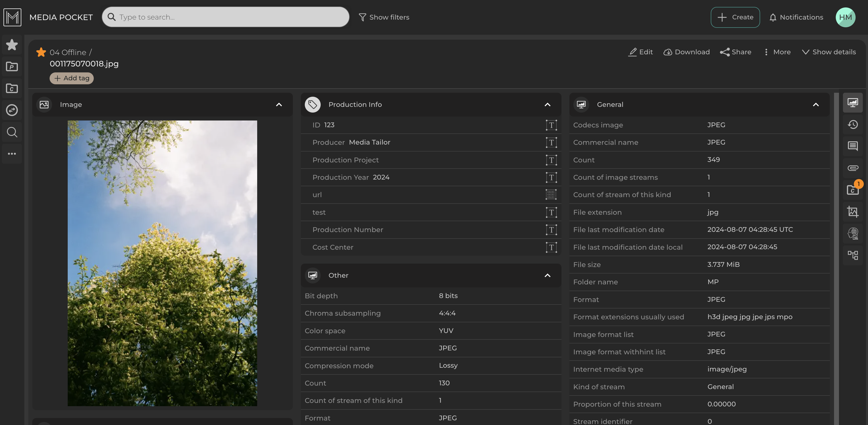
Task: Click the transfer arrows sidebar icon
Action: coord(12,110)
